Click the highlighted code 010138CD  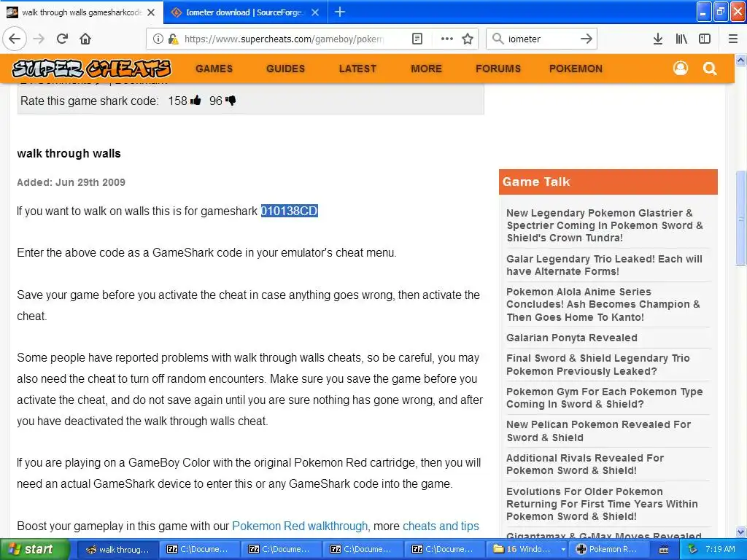(289, 211)
